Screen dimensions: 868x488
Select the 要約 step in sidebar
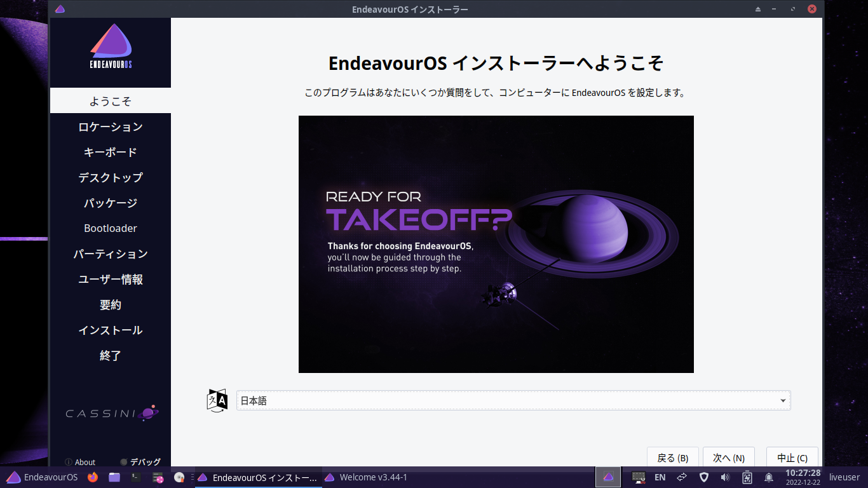tap(111, 304)
